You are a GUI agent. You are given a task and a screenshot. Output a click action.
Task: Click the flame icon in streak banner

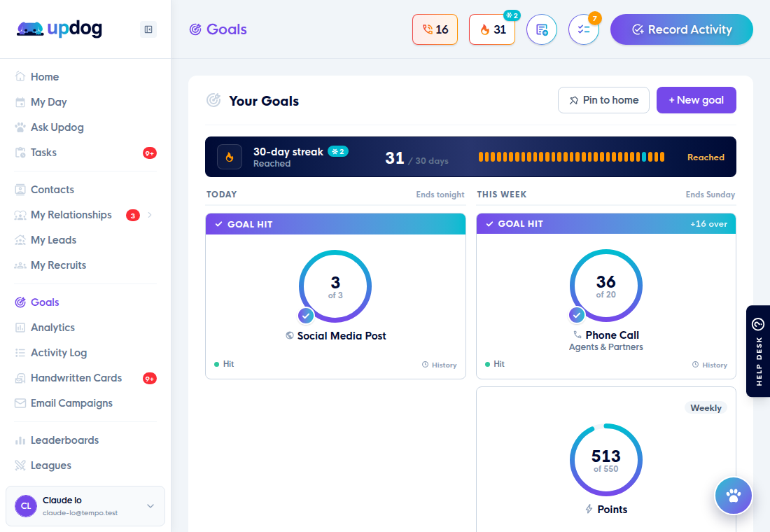pyautogui.click(x=230, y=157)
